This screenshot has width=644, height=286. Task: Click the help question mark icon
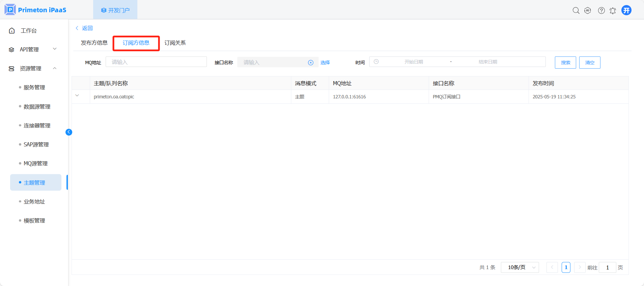coord(601,10)
